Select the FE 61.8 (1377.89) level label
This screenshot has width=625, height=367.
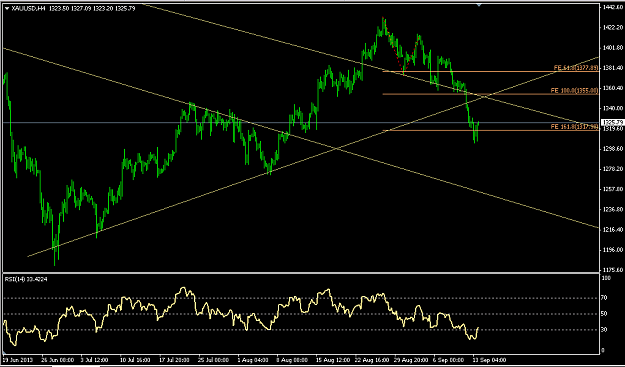576,68
